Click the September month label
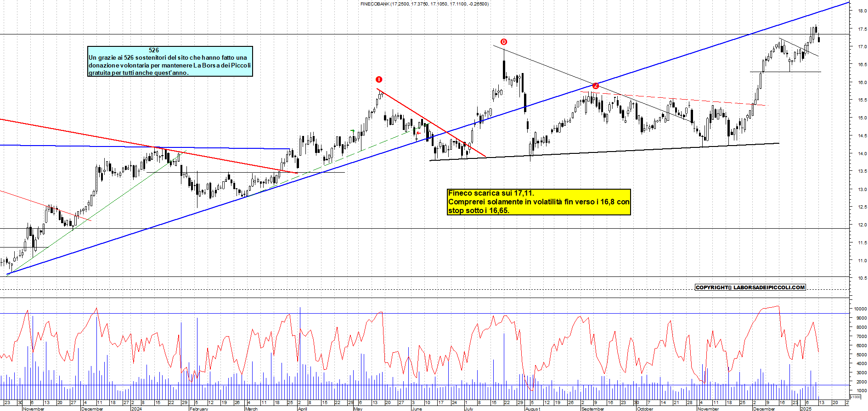The width and height of the screenshot is (868, 411). [593, 409]
